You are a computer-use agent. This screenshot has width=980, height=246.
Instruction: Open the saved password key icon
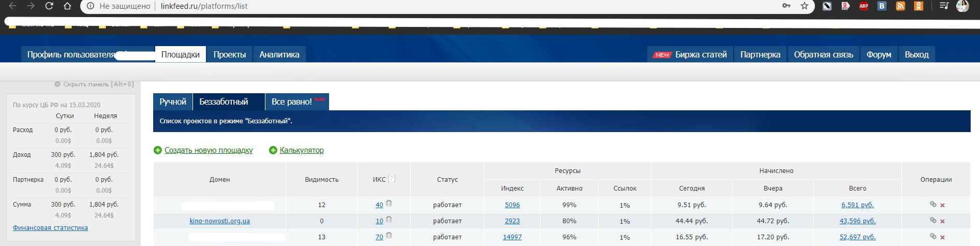(x=786, y=6)
